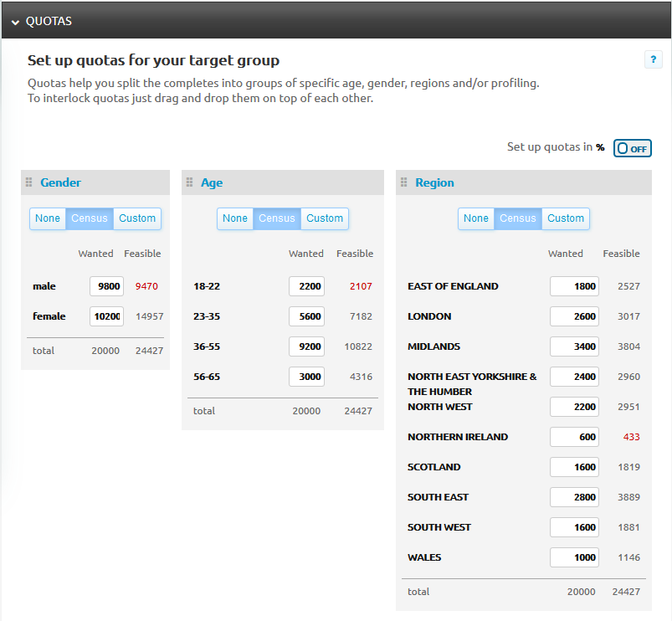Select Census option under Age
Screen dimensions: 672x621
[276, 218]
